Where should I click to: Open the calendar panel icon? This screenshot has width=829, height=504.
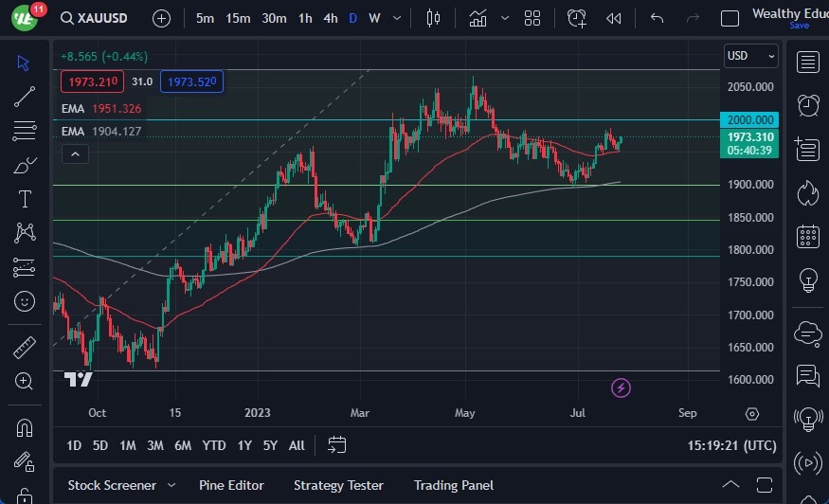click(x=807, y=236)
